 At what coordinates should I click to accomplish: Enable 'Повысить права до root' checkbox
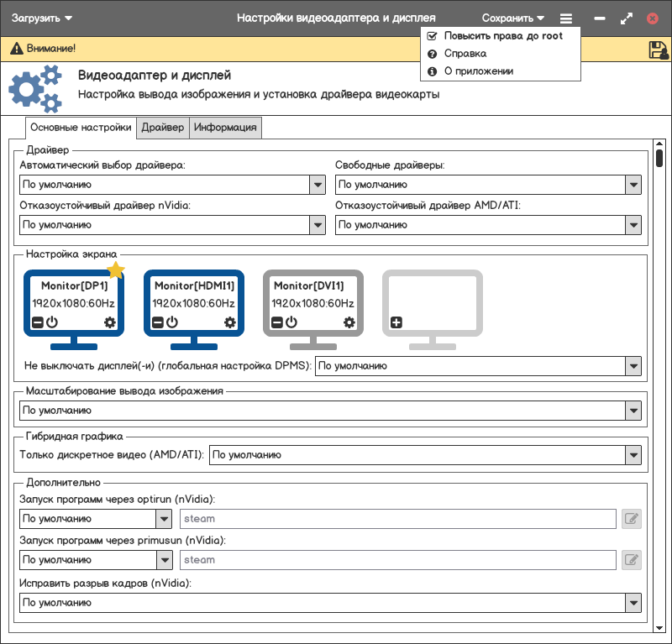(432, 36)
